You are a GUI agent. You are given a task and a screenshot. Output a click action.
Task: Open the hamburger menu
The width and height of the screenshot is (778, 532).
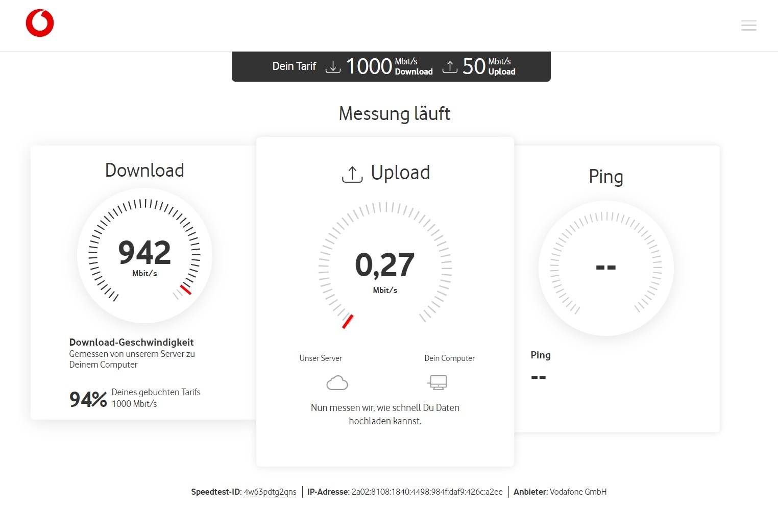[748, 26]
